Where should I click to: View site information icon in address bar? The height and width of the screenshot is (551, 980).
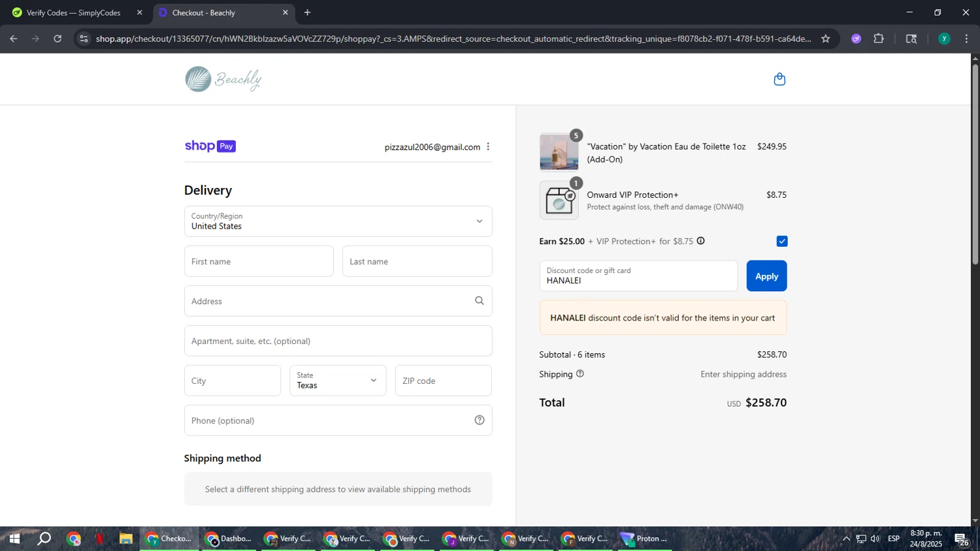coord(84,39)
